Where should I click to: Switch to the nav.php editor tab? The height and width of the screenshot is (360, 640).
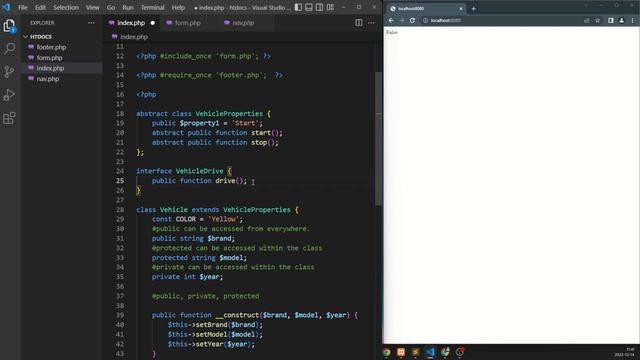tap(243, 23)
